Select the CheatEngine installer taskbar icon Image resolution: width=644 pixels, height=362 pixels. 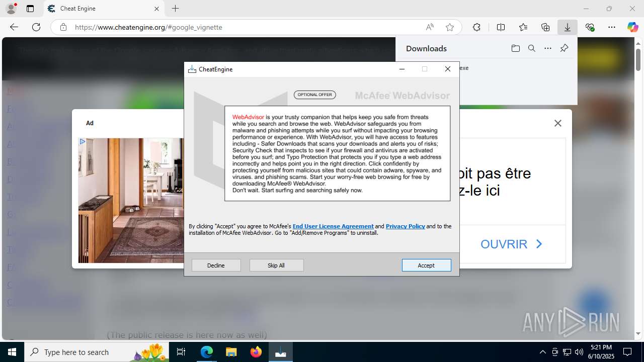tap(280, 352)
